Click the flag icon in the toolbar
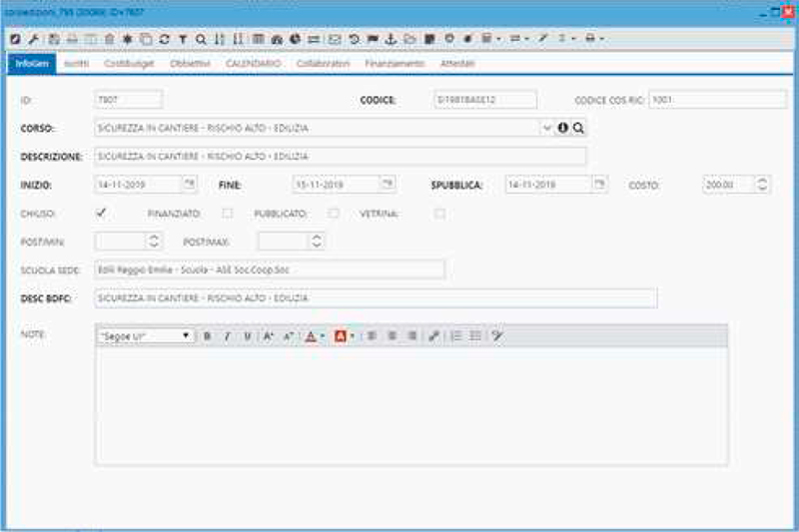The height and width of the screenshot is (532, 799). click(x=373, y=39)
